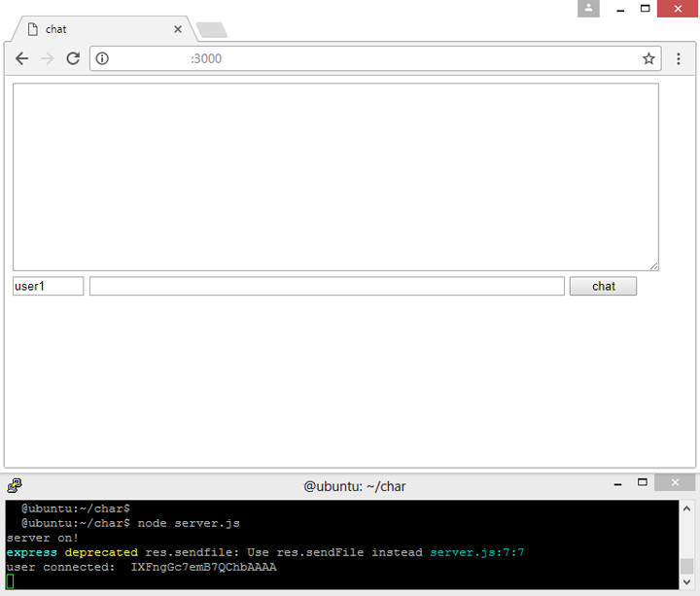
Task: Click the browser back arrow
Action: 21,58
